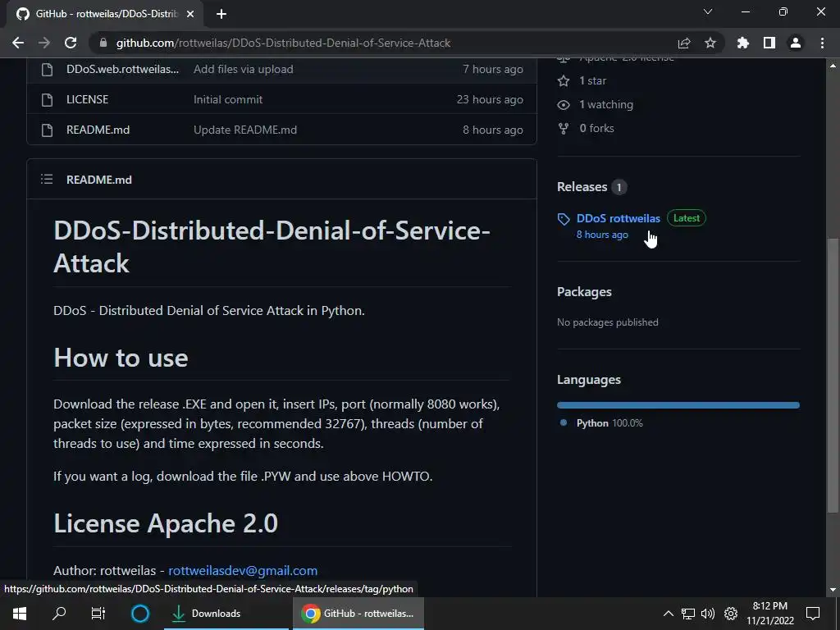This screenshot has width=840, height=630.
Task: Click the scrollbar up arrow
Action: pyautogui.click(x=833, y=66)
